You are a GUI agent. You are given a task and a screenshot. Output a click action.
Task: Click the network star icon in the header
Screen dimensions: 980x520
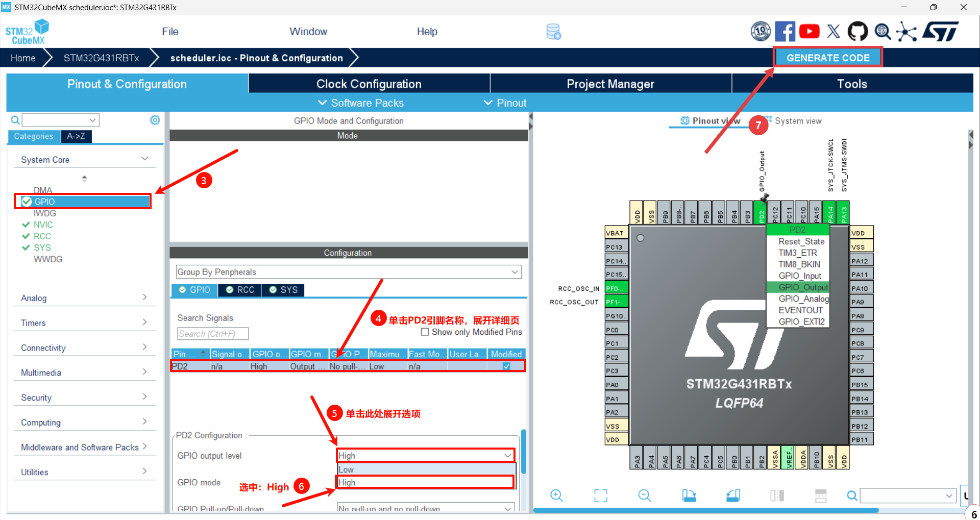pos(906,32)
